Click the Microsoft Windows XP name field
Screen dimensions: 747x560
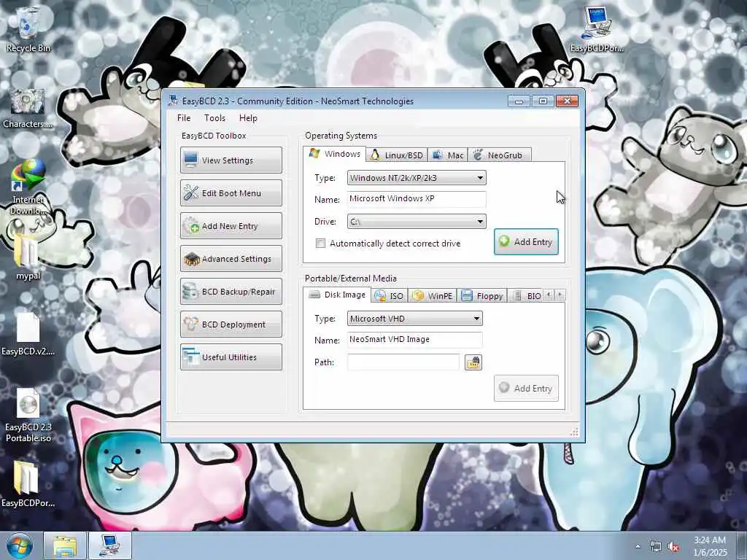[x=417, y=199]
